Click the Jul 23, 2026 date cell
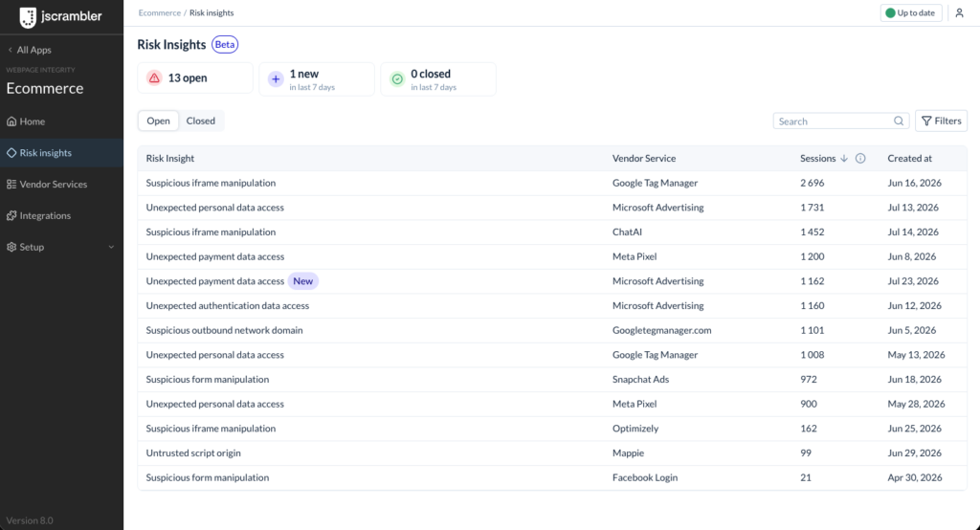 click(913, 280)
